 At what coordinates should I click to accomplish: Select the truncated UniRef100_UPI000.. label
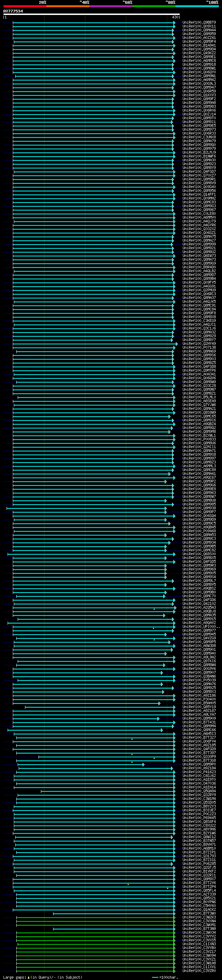click(x=201, y=626)
